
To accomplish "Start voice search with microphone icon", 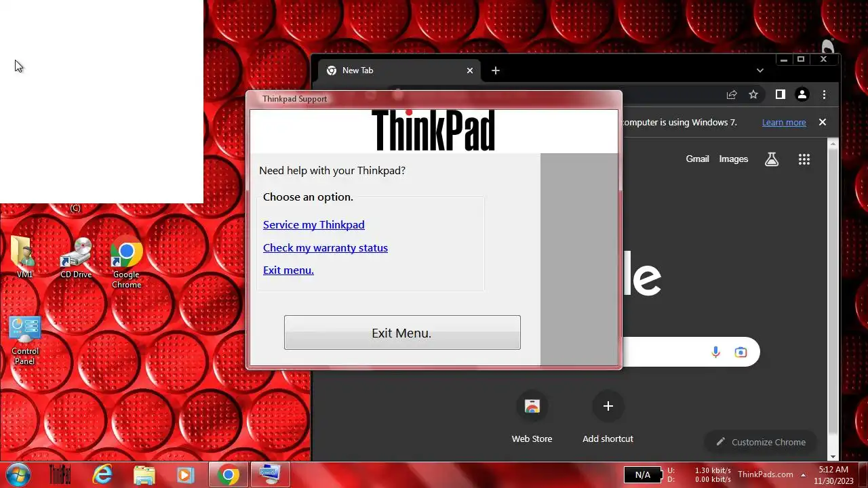I will pos(715,352).
